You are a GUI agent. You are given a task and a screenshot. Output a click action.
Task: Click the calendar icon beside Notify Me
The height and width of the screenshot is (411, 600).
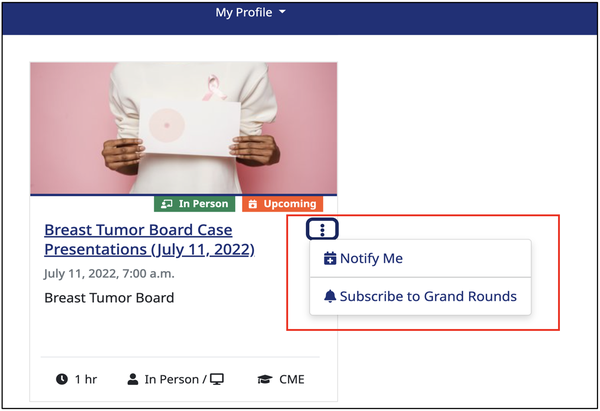[330, 259]
